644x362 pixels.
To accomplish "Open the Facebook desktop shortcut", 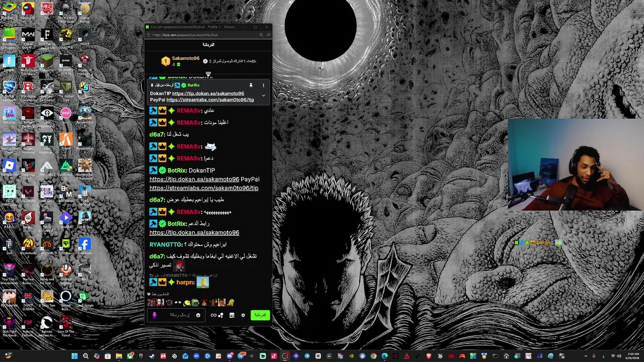I will [x=85, y=244].
